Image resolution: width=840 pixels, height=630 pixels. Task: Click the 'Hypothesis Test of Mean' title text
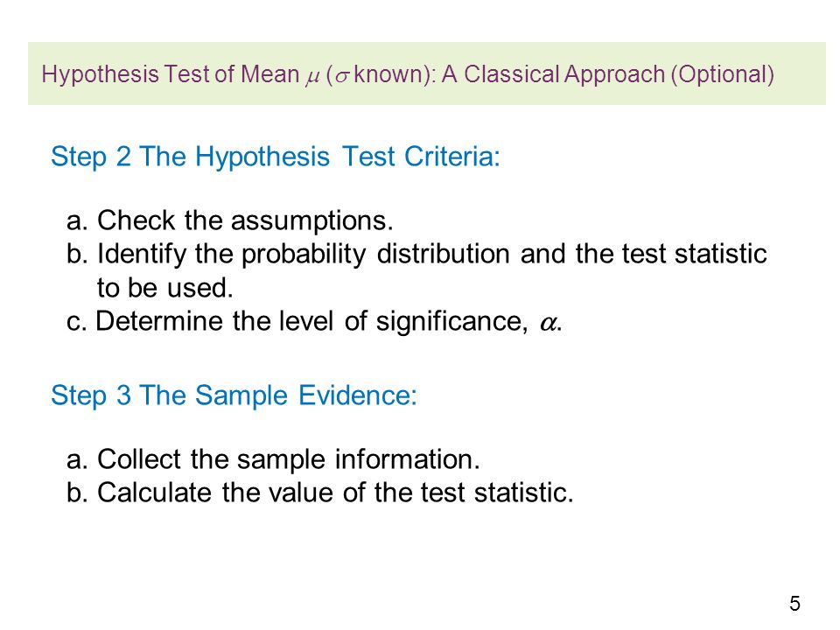click(x=171, y=73)
